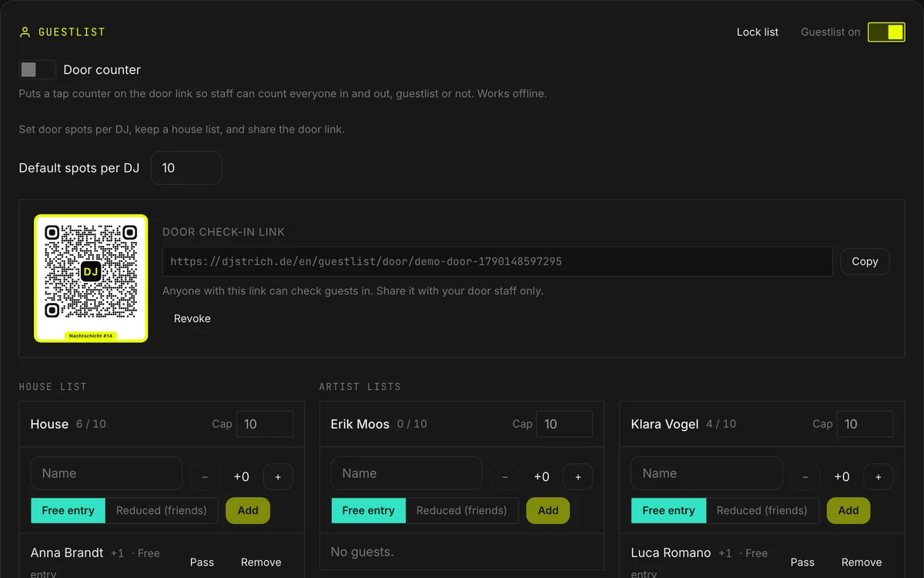
Task: Click the Guestlist person icon
Action: click(x=25, y=32)
